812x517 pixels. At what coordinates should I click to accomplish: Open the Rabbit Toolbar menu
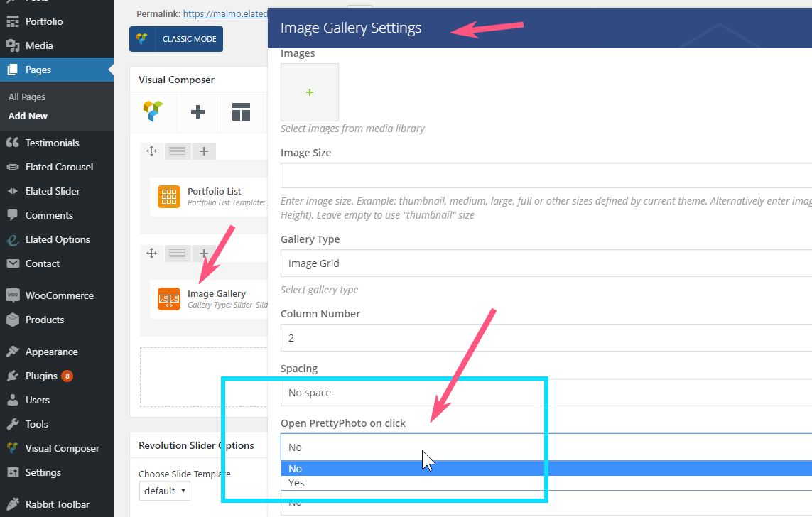tap(56, 504)
